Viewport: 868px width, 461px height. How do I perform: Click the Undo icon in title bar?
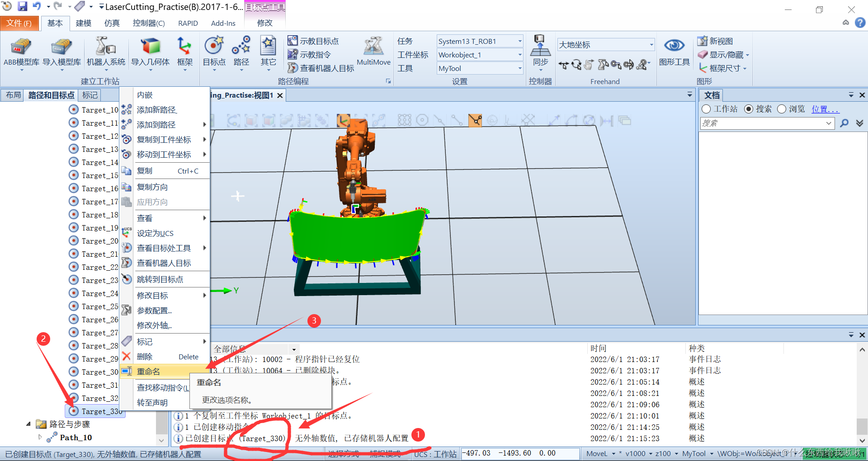tap(37, 6)
